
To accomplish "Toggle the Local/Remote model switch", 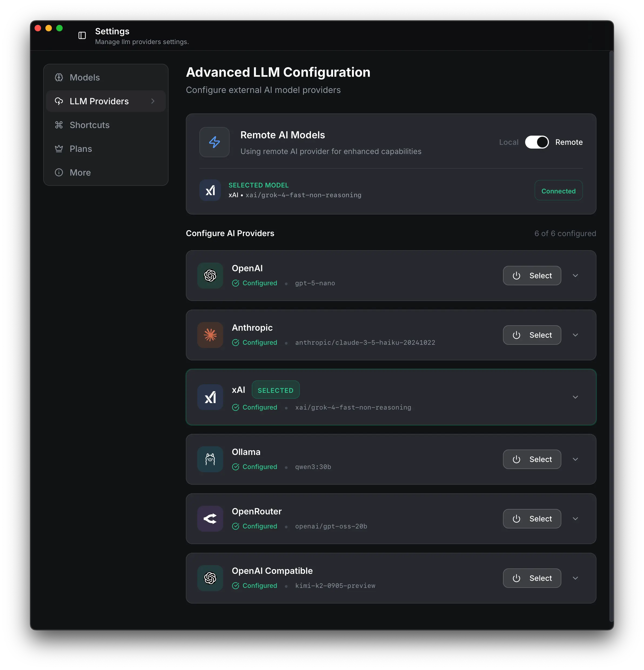I will pyautogui.click(x=537, y=142).
